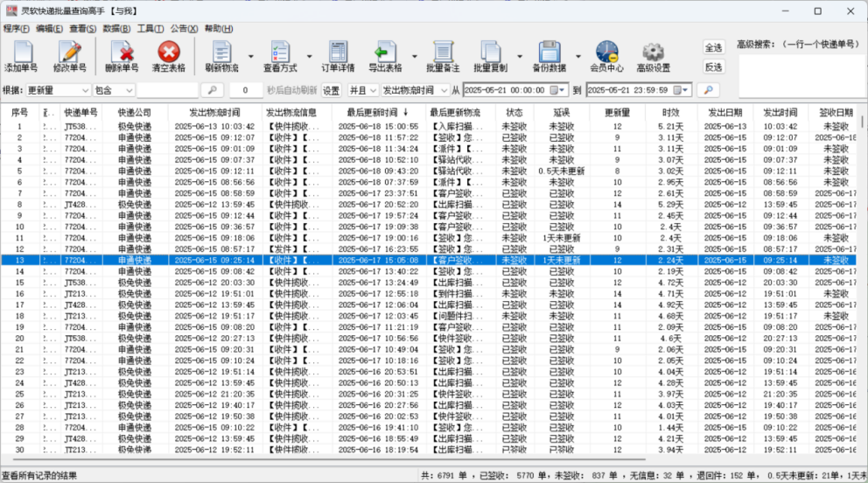Image resolution: width=868 pixels, height=483 pixels.
Task: Sort by 快递公司 column header
Action: click(x=135, y=112)
